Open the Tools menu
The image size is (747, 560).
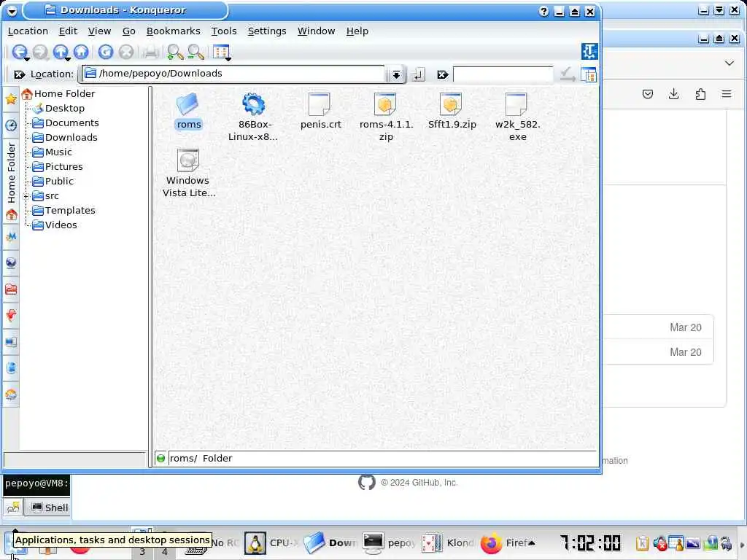[x=224, y=31]
